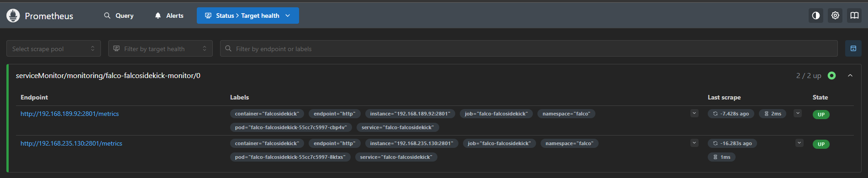This screenshot has height=178, width=868.
Task: Open the Filter by target health dropdown
Action: point(160,48)
